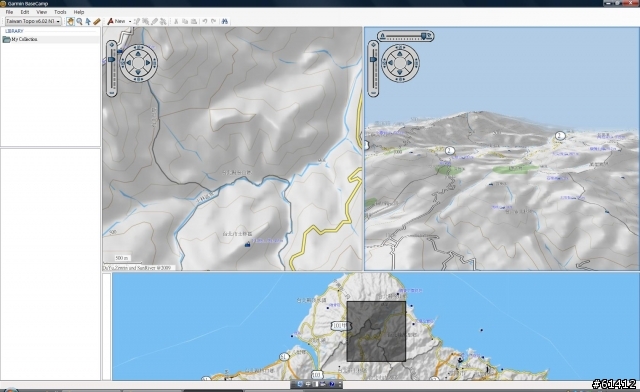The height and width of the screenshot is (392, 640).
Task: Click the shaded viewport rectangle in overview map
Action: coord(376,331)
